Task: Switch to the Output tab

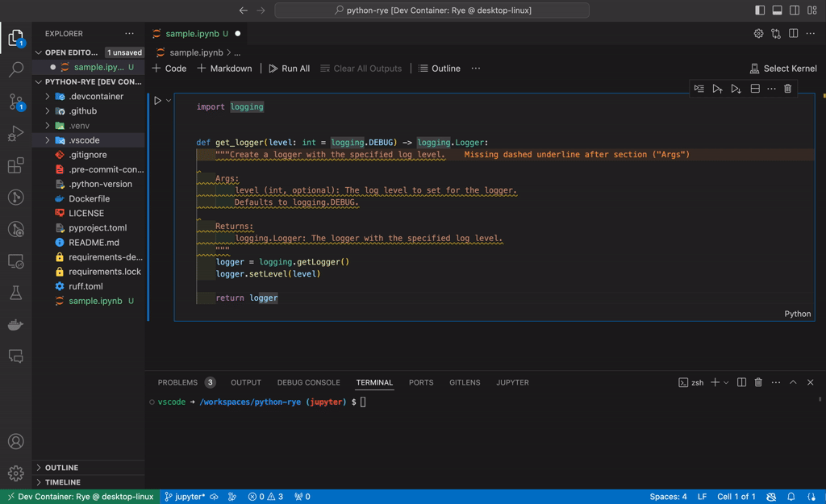Action: click(246, 382)
